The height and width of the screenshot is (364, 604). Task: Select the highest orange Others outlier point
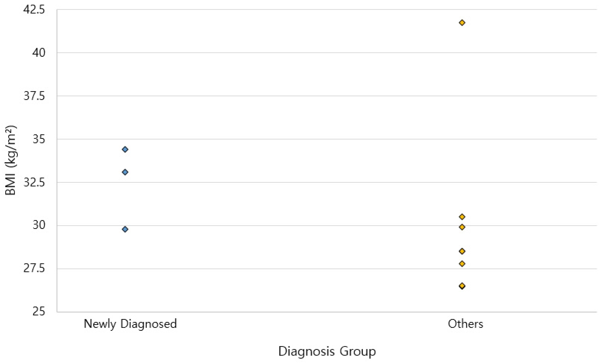[x=462, y=23]
